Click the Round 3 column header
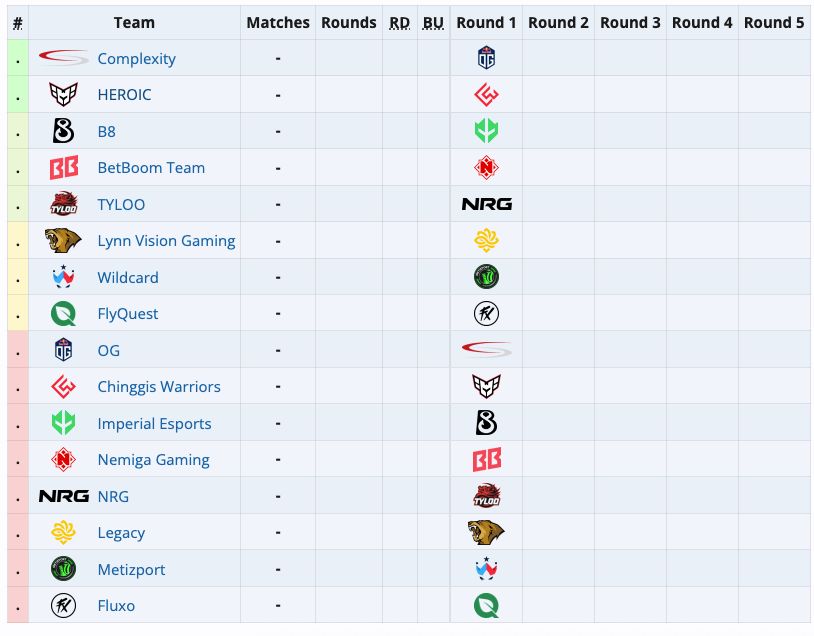The height and width of the screenshot is (636, 814). click(630, 23)
